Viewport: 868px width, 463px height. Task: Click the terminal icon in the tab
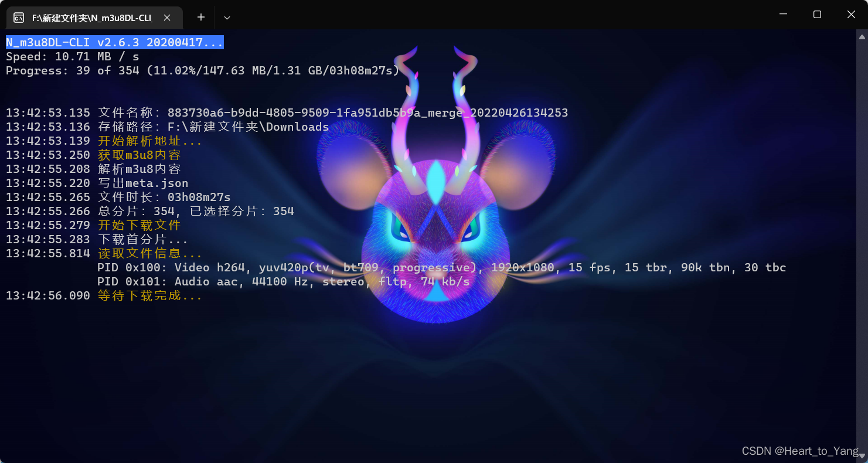point(19,18)
